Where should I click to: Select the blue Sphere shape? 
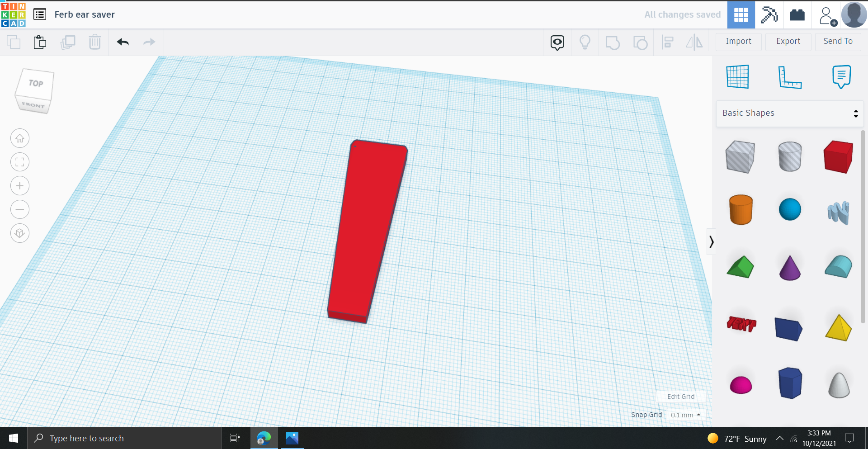coord(790,209)
